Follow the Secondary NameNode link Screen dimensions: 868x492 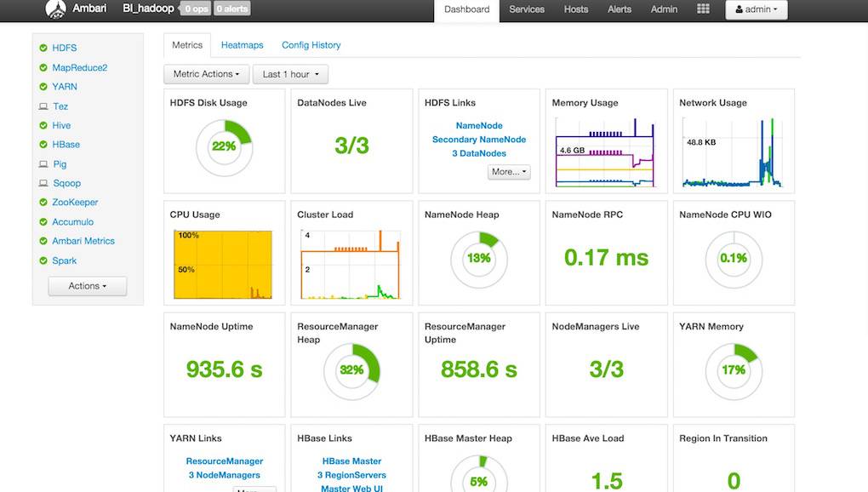(x=479, y=140)
